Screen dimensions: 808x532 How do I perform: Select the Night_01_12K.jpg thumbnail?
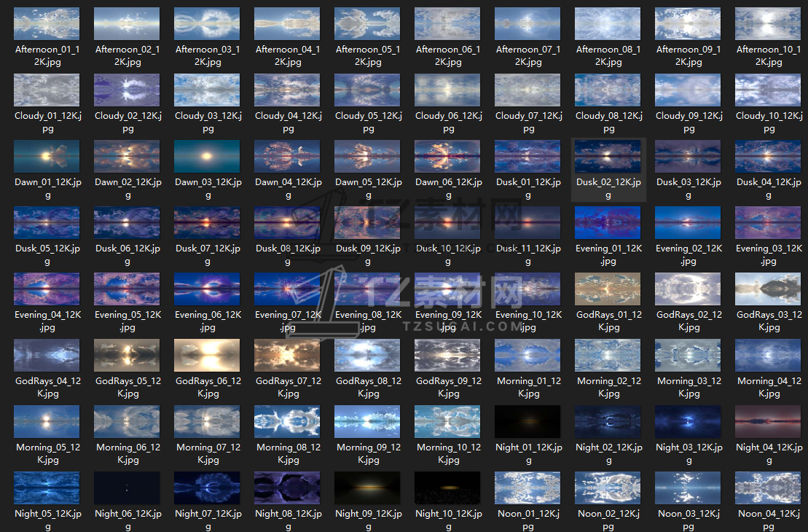(x=527, y=422)
